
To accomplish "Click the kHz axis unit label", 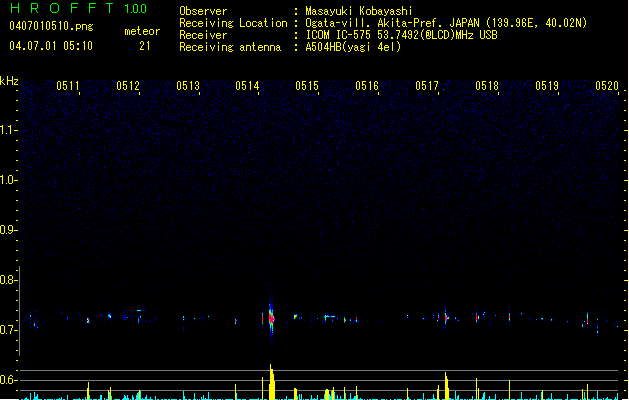I will click(9, 81).
